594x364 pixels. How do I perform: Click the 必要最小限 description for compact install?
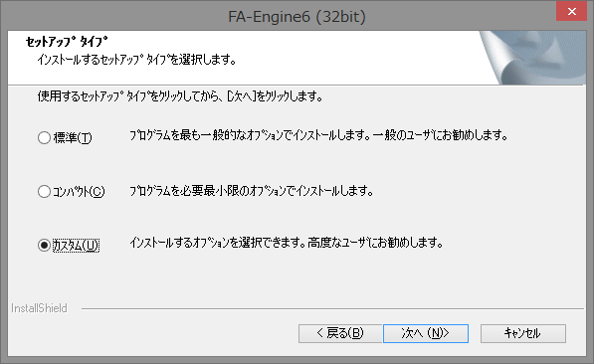[251, 191]
